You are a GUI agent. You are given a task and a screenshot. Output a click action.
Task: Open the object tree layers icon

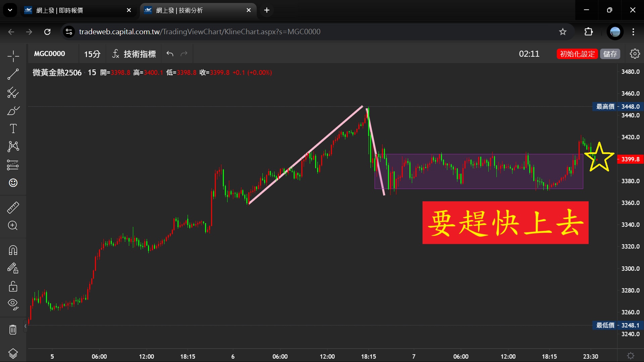pos(13,353)
